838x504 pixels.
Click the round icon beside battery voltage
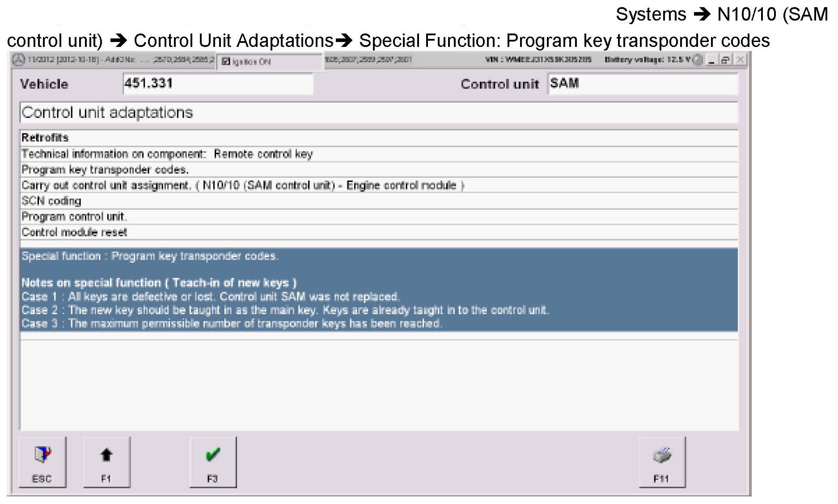[698, 60]
